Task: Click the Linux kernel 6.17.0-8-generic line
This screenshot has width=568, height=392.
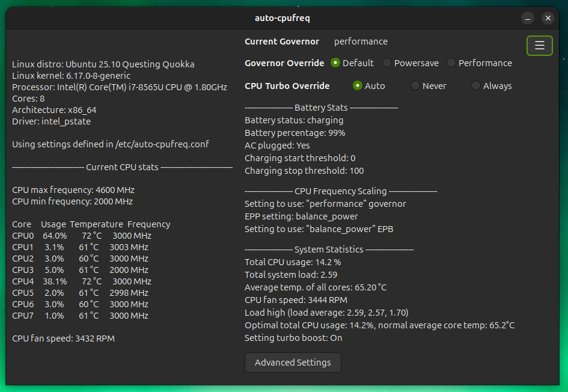Action: click(71, 76)
